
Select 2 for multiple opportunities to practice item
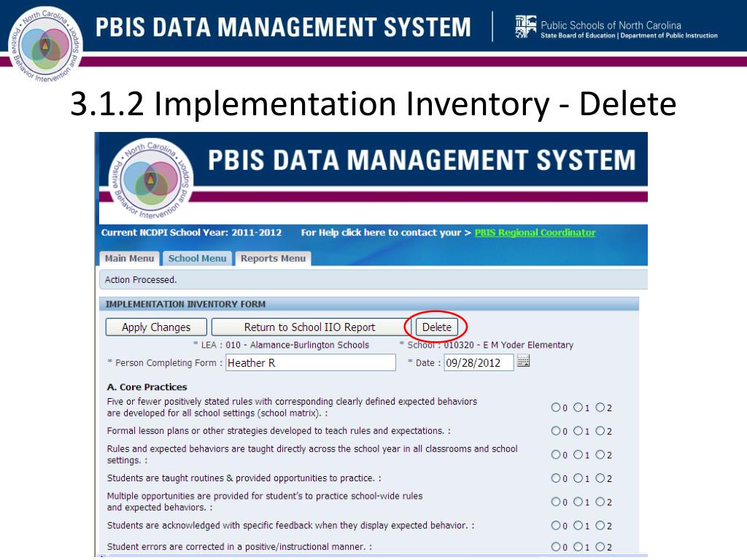click(600, 502)
